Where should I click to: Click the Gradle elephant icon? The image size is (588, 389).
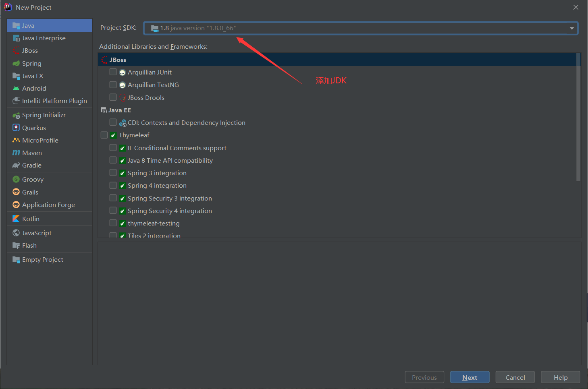[16, 166]
